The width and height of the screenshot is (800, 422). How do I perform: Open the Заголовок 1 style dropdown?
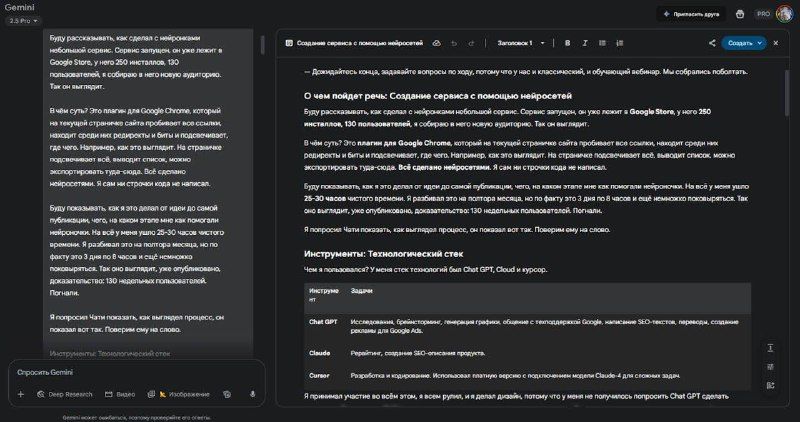click(520, 43)
